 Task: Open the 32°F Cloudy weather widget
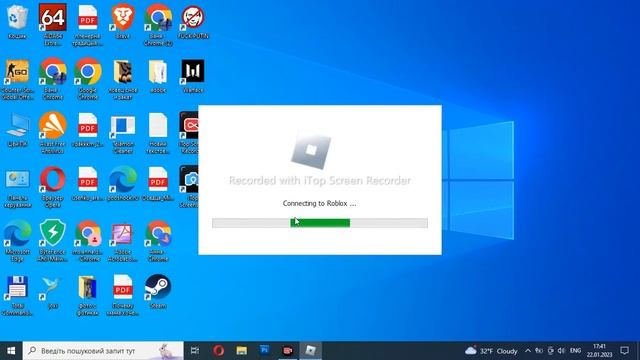click(x=491, y=351)
